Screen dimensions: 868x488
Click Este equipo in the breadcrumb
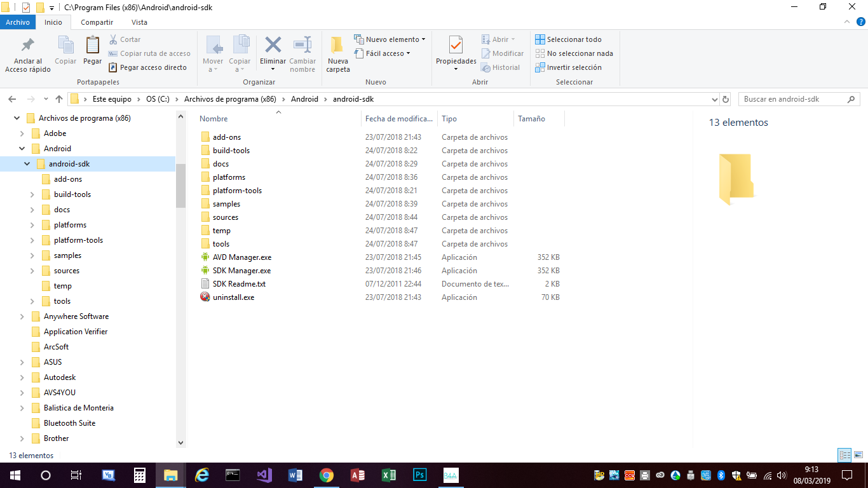coord(112,99)
